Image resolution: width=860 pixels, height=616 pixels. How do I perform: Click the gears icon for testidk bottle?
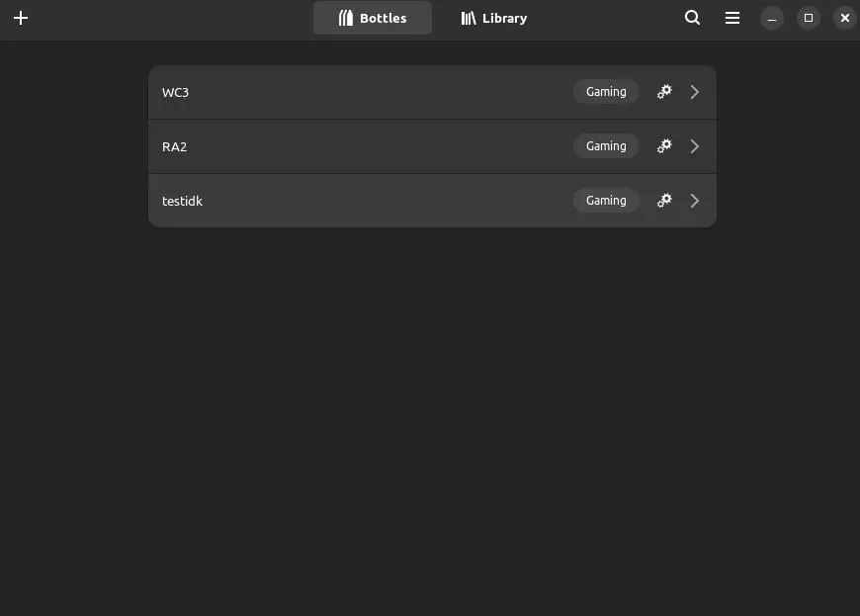click(664, 201)
